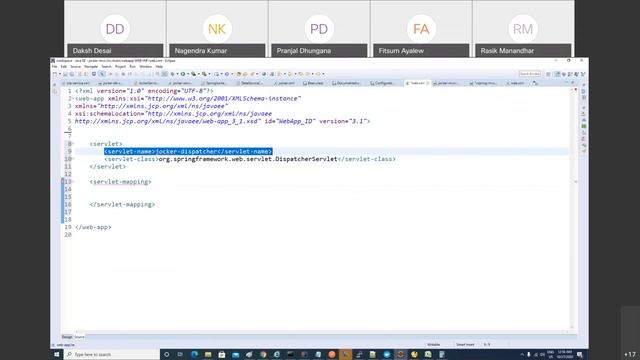Open the Project menu
This screenshot has width=640, height=360.
[x=120, y=67]
